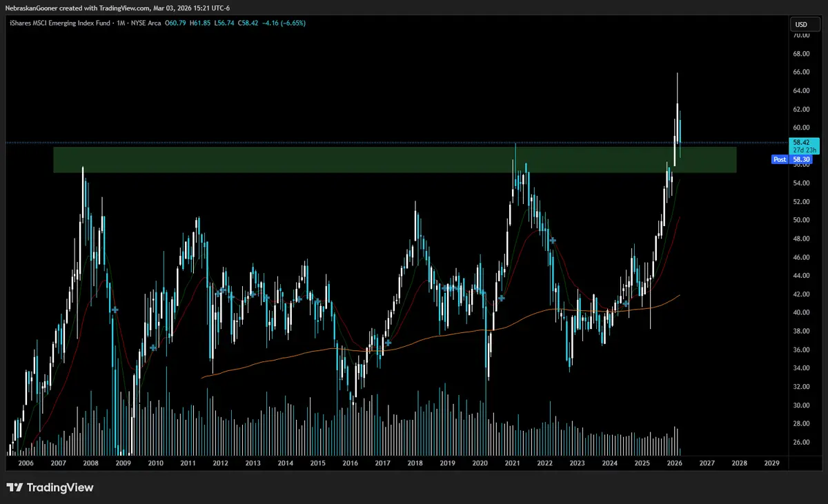Click the 58.30 post-market price tag

(801, 159)
